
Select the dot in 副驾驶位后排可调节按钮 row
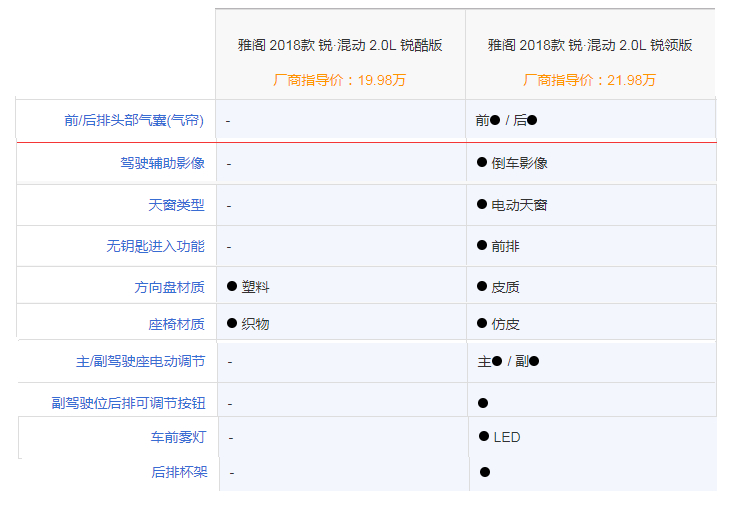coord(483,403)
